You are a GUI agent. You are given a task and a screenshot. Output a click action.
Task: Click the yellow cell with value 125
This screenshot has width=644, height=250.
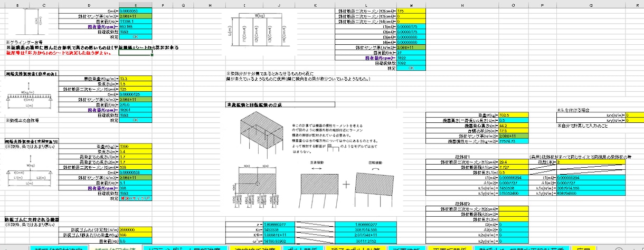pyautogui.click(x=136, y=89)
